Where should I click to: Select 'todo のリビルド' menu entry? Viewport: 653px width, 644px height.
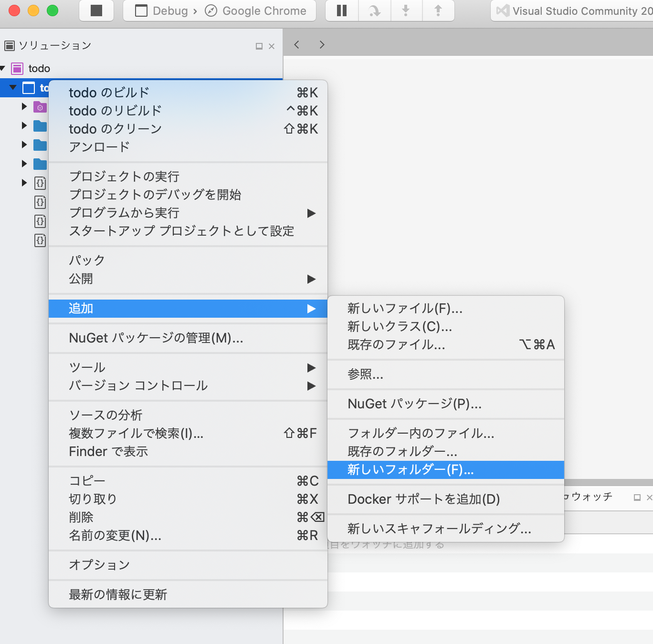[188, 111]
